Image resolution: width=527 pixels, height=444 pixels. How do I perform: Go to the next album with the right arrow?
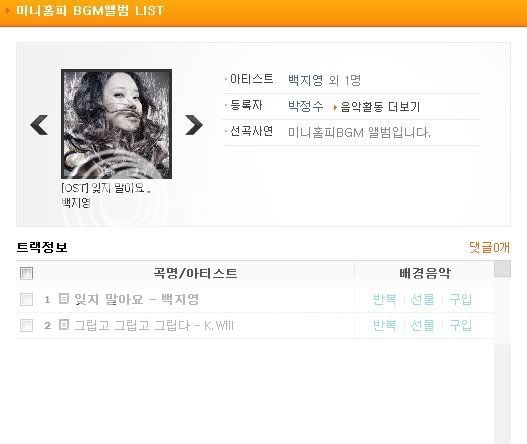click(x=194, y=125)
